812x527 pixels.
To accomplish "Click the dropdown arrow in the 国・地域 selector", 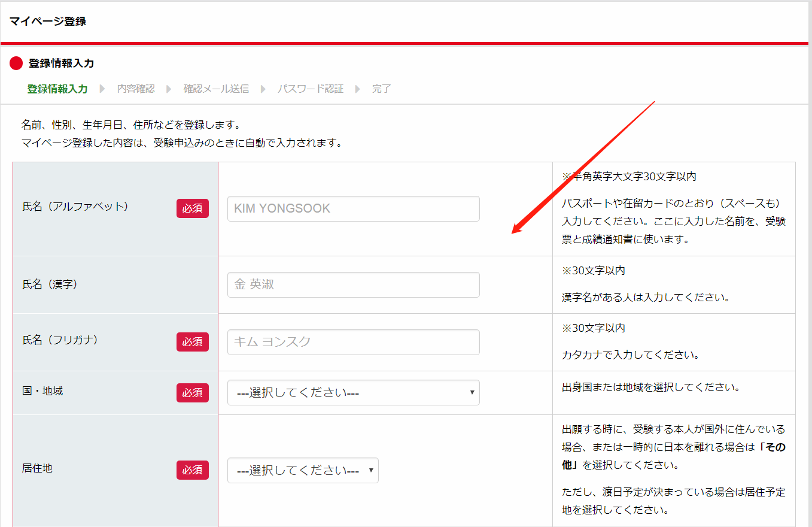I will pos(471,392).
